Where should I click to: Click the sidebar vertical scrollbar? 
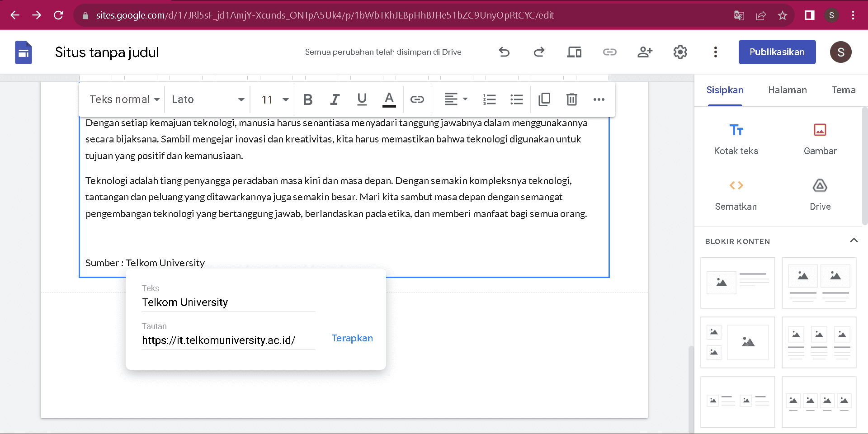(864, 166)
